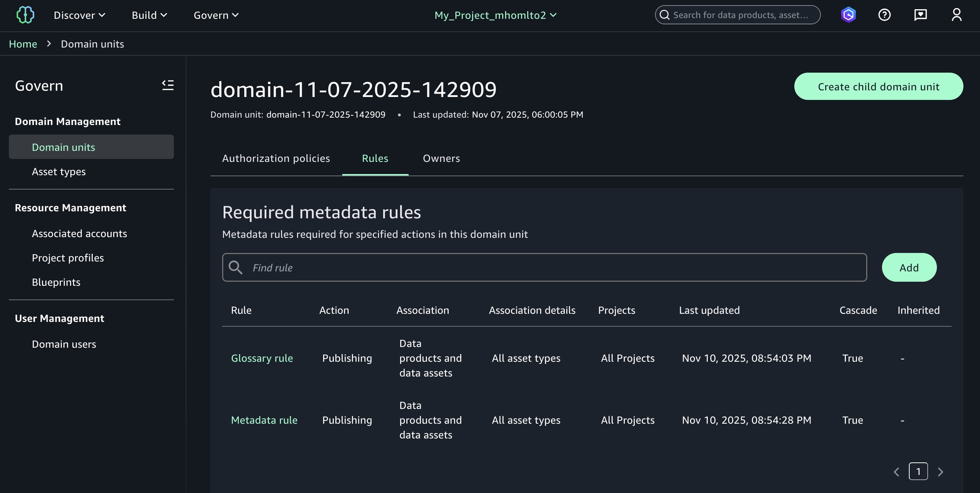
Task: Click Create child domain unit button
Action: coord(878,87)
